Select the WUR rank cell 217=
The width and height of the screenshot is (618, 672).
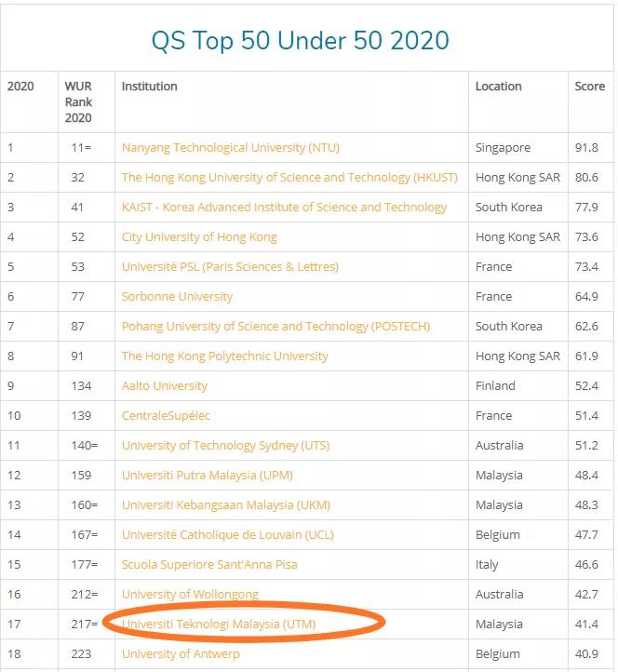[85, 625]
